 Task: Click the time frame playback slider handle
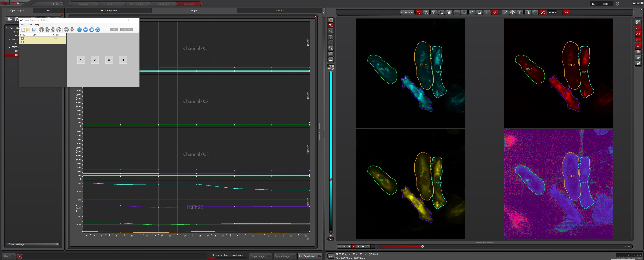coord(423,247)
